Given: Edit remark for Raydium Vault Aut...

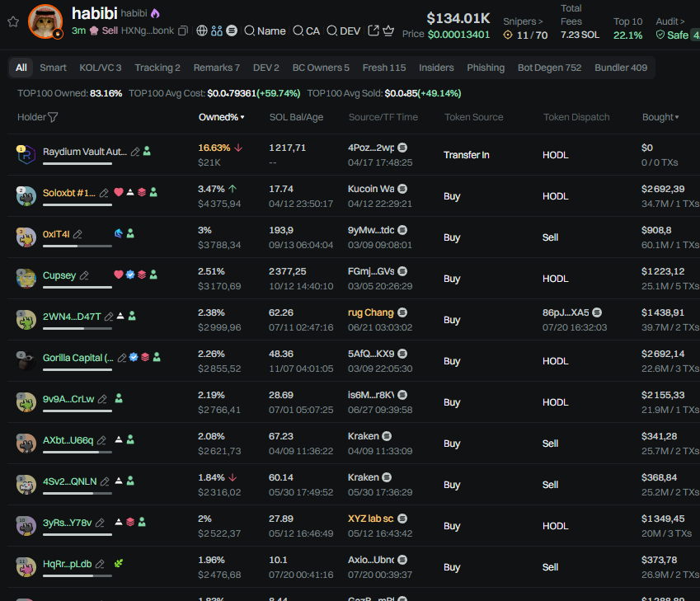Looking at the screenshot, I should point(135,152).
